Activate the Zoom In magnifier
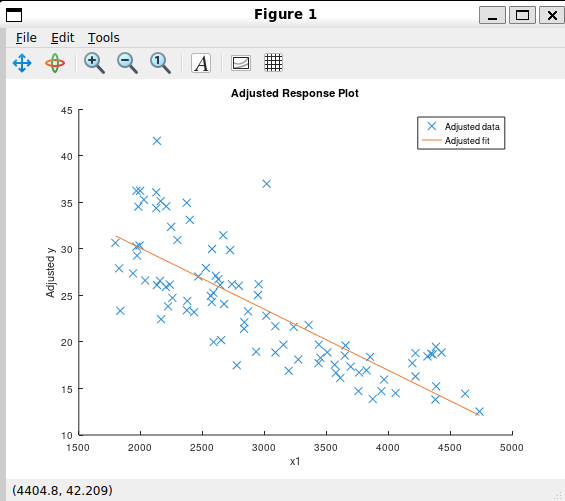Image resolution: width=565 pixels, height=501 pixels. pyautogui.click(x=94, y=63)
